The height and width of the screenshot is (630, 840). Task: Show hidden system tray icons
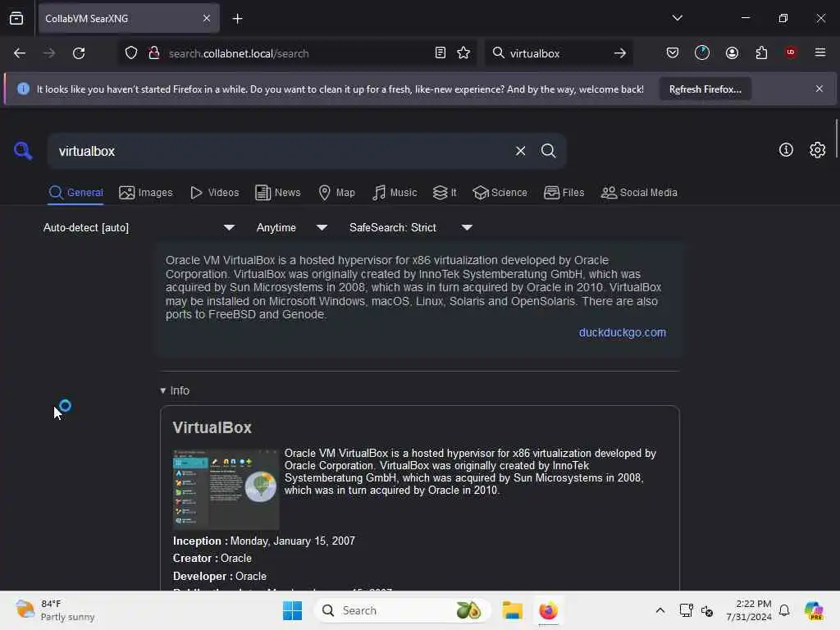coord(660,610)
